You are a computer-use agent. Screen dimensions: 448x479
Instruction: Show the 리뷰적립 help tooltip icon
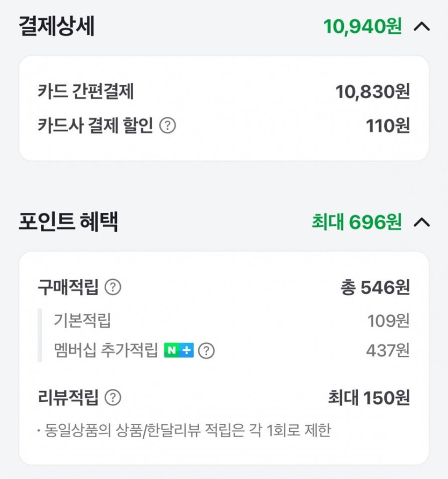(113, 398)
